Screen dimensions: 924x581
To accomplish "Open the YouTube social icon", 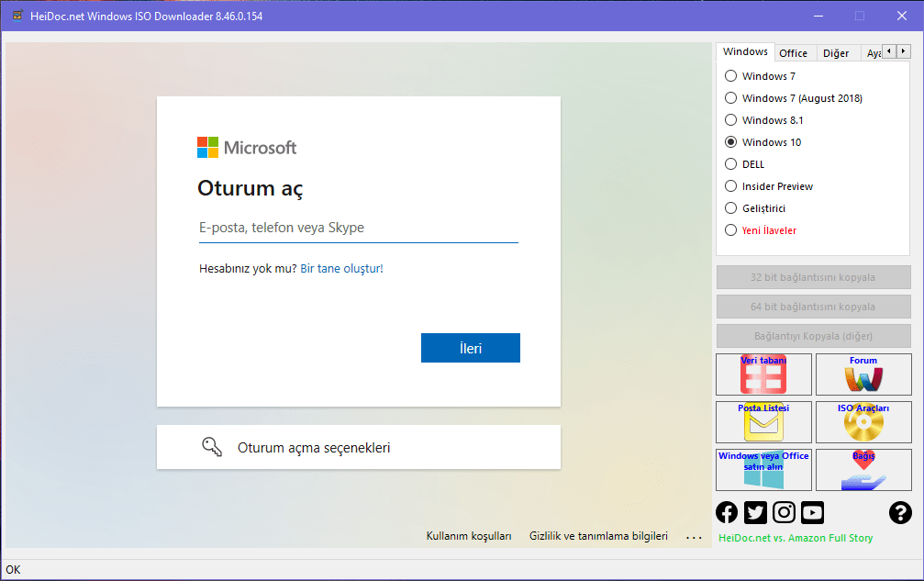I will click(x=813, y=513).
